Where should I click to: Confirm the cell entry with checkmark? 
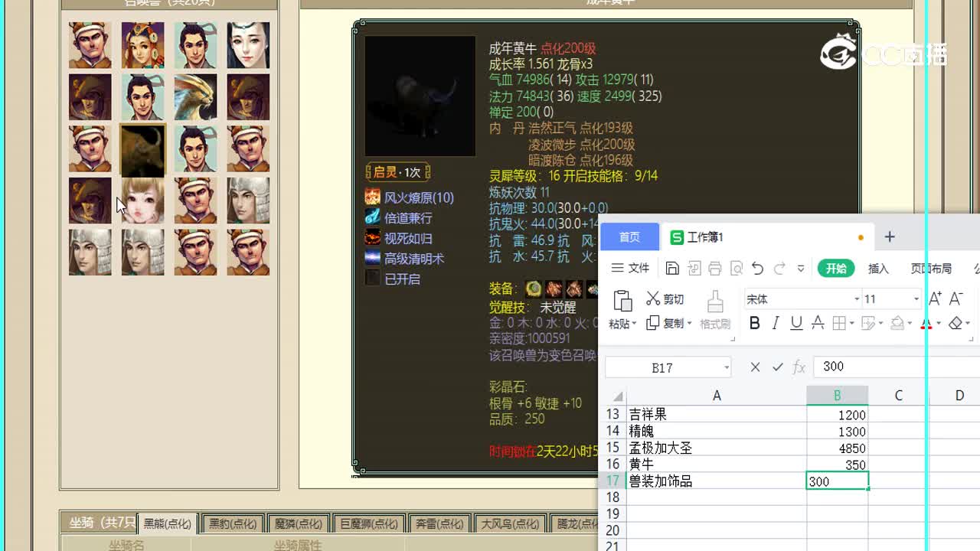point(777,367)
